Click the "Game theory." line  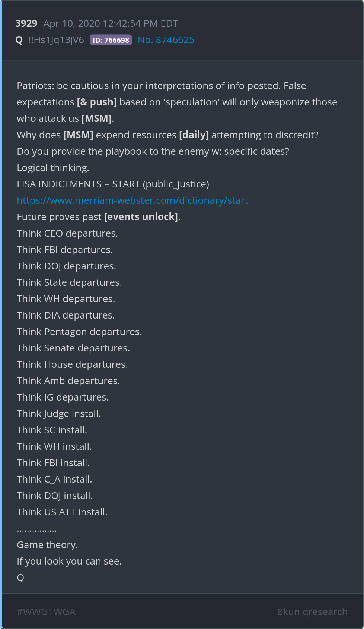pos(47,545)
